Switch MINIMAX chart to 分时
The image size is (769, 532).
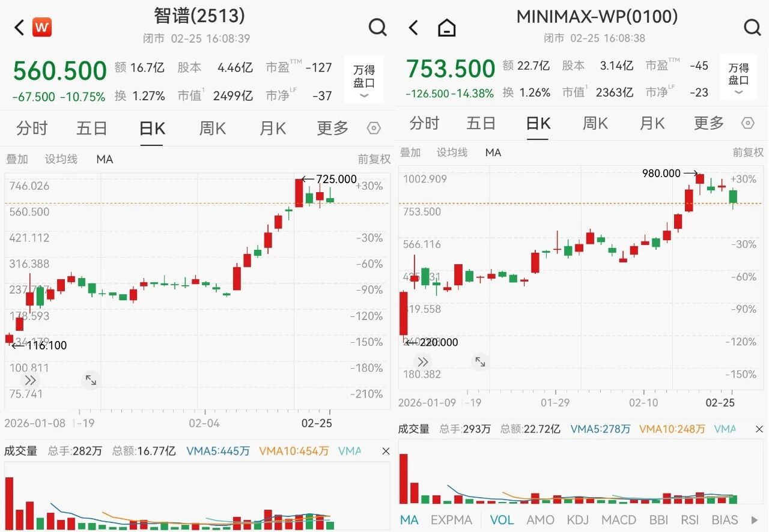[425, 123]
